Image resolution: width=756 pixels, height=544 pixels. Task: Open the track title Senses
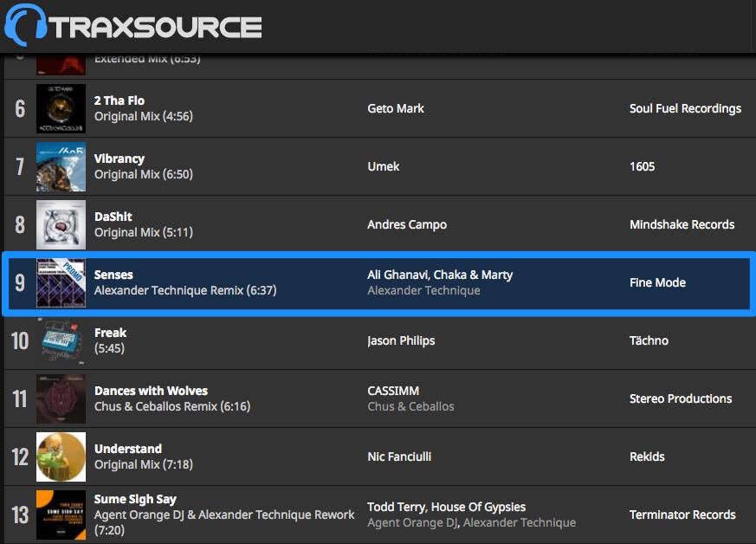click(113, 275)
